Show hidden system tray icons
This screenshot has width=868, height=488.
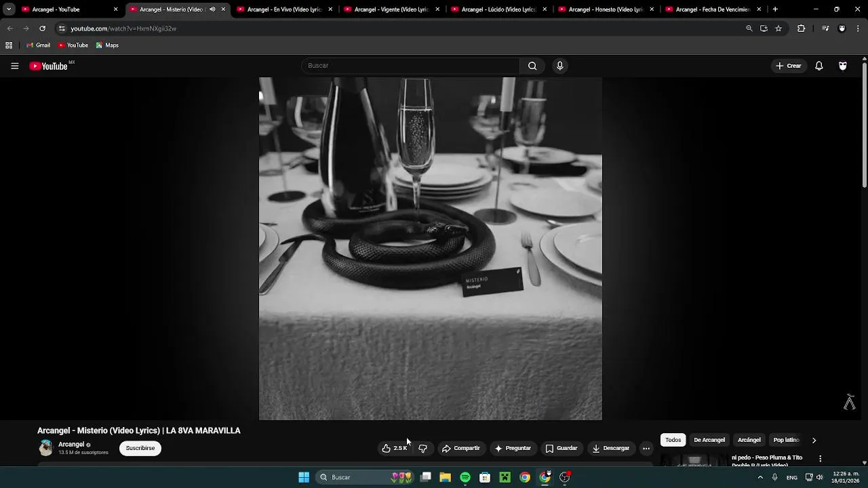pos(760,477)
